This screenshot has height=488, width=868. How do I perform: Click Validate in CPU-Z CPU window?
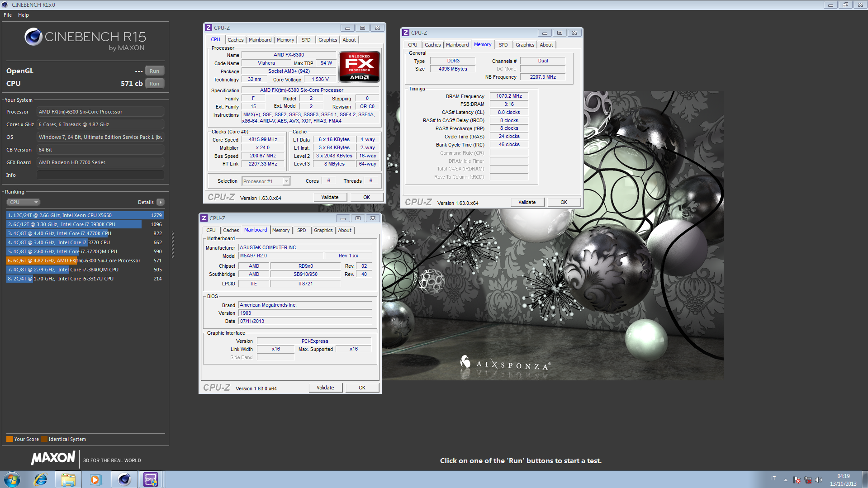coord(330,197)
